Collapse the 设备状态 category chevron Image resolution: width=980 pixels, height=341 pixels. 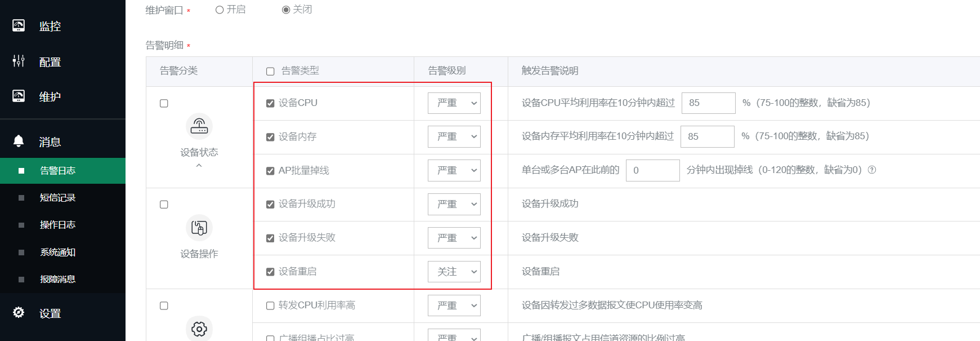[x=199, y=166]
